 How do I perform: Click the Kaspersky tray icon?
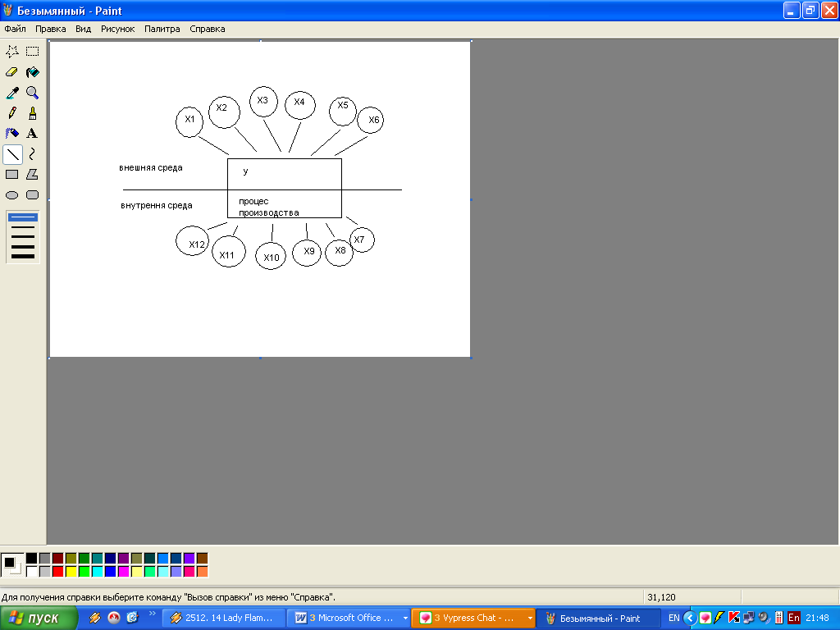coord(734,619)
